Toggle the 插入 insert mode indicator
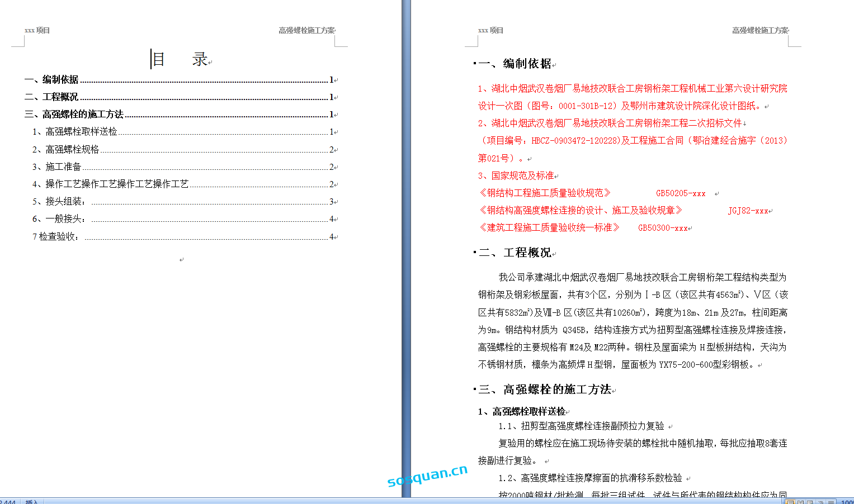 pyautogui.click(x=32, y=502)
